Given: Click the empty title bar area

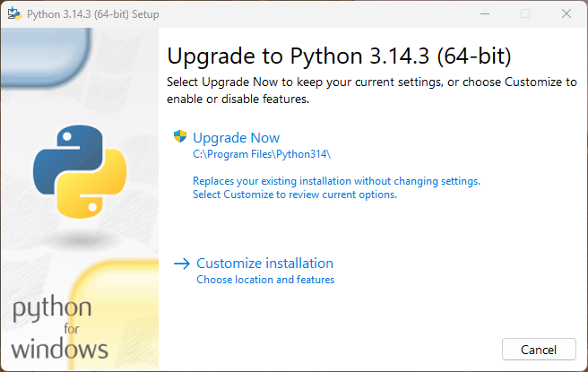Looking at the screenshot, I should coord(314,13).
